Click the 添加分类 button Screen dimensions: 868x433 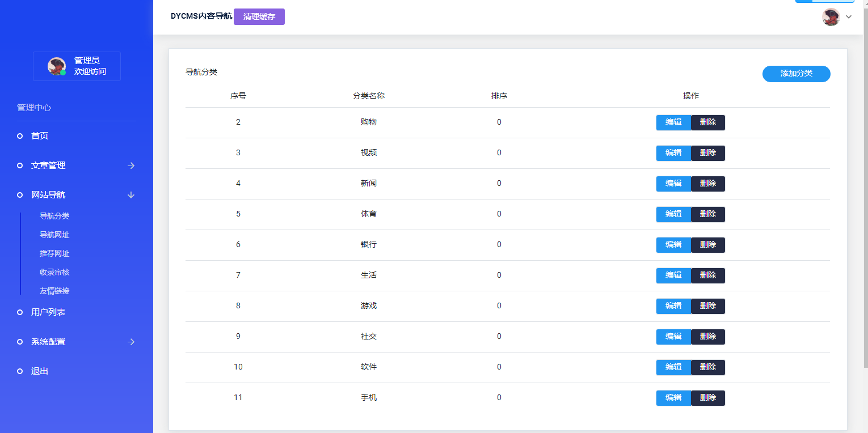point(796,74)
